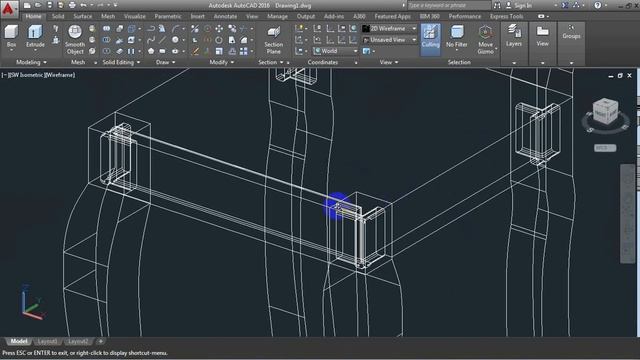Expand the Modify panel
The height and width of the screenshot is (360, 640).
[x=222, y=62]
